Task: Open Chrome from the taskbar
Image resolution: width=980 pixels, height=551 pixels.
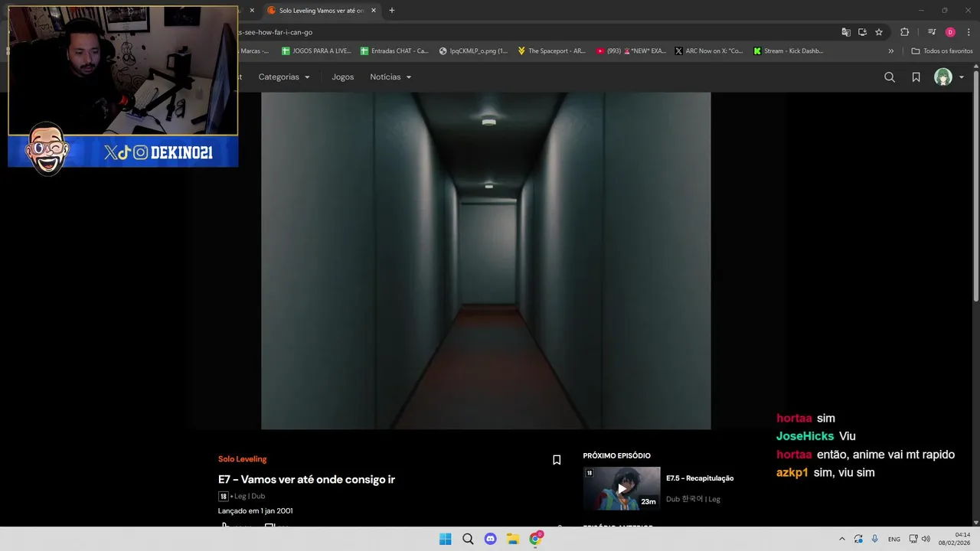Action: click(x=536, y=539)
